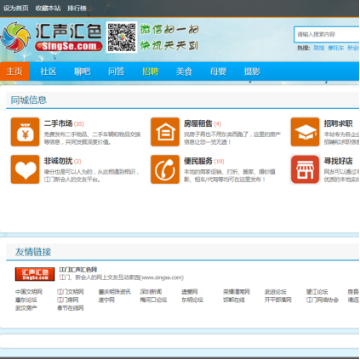
Task: Click the 江门汇声汇色网 friend link title
Action: (78, 269)
